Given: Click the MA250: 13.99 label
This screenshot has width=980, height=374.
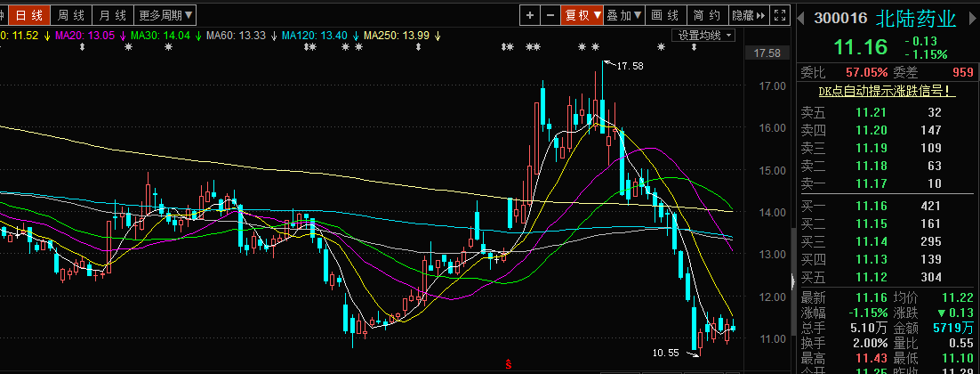Looking at the screenshot, I should click(397, 36).
